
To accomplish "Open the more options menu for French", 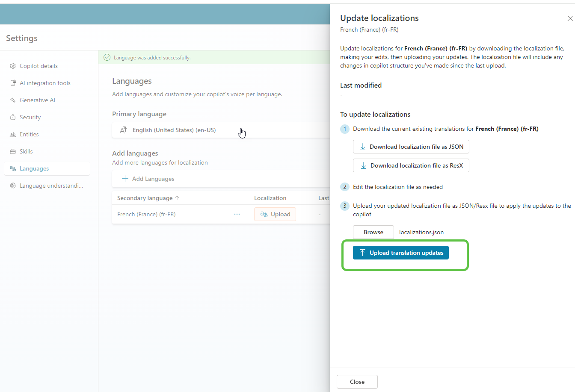I will pyautogui.click(x=237, y=214).
